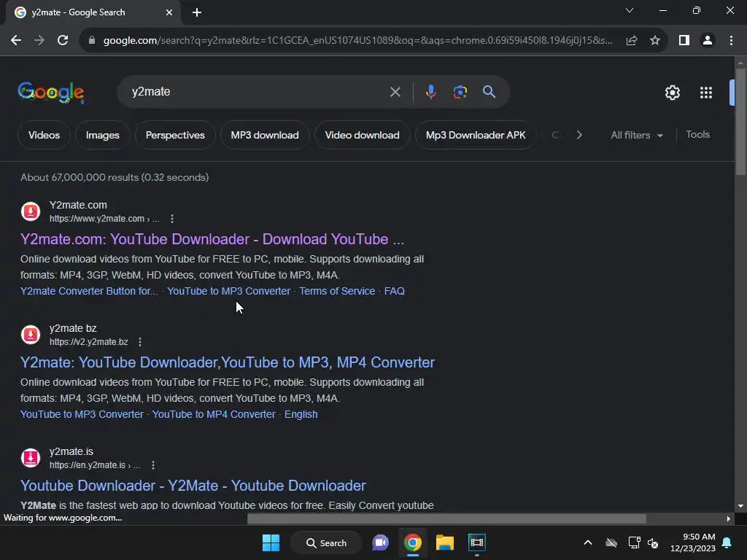Open more options for y2mate bz result
Viewport: 747px width, 560px height.
(139, 342)
